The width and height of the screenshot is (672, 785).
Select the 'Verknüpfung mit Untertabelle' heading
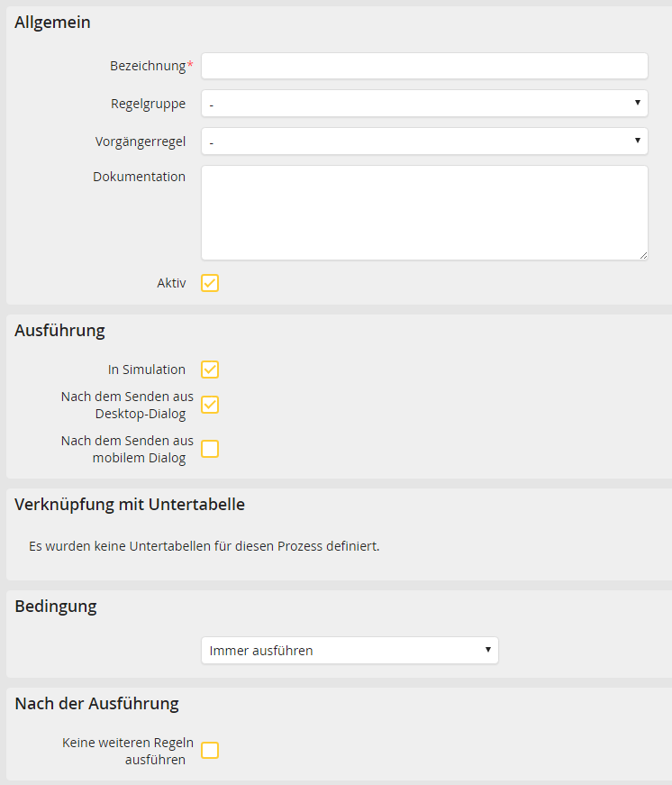(130, 505)
